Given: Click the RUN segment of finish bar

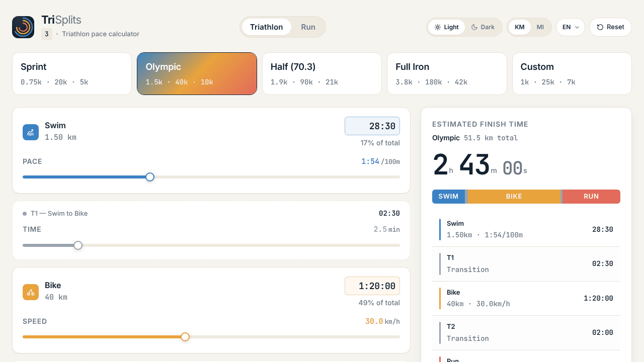Looking at the screenshot, I should coord(591,197).
